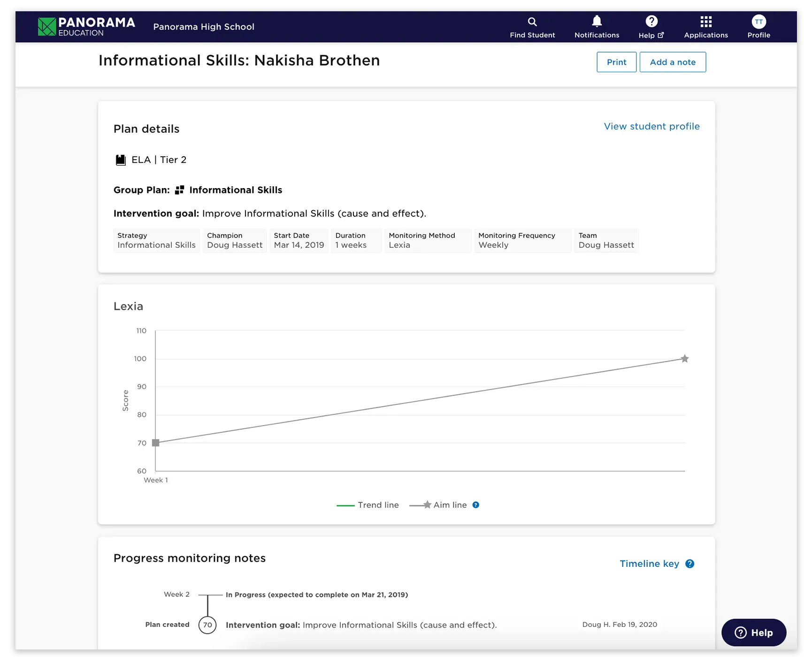This screenshot has width=812, height=672.
Task: Click the Lexia chart title
Action: [x=128, y=306]
